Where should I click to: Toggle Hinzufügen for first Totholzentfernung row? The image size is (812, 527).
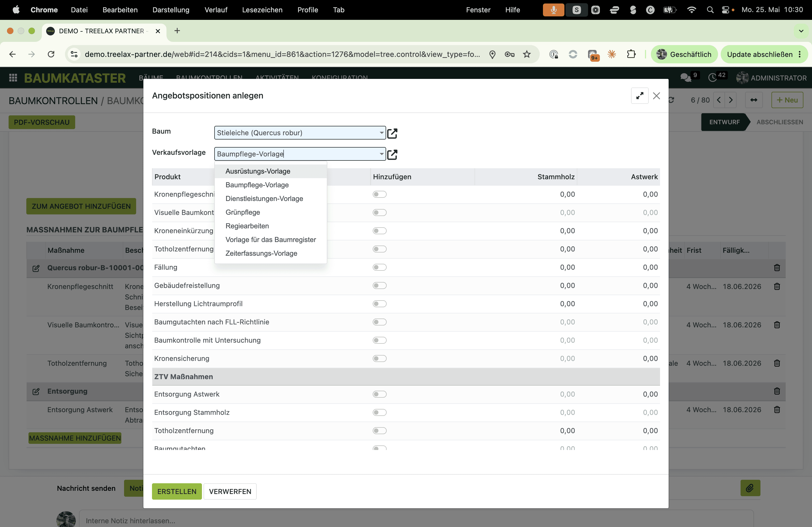(x=379, y=249)
